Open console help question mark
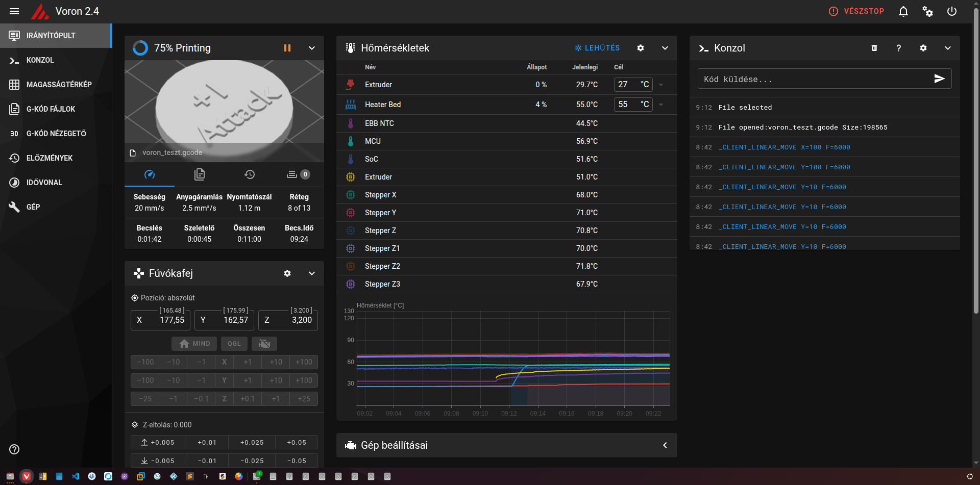980x485 pixels. pyautogui.click(x=899, y=48)
